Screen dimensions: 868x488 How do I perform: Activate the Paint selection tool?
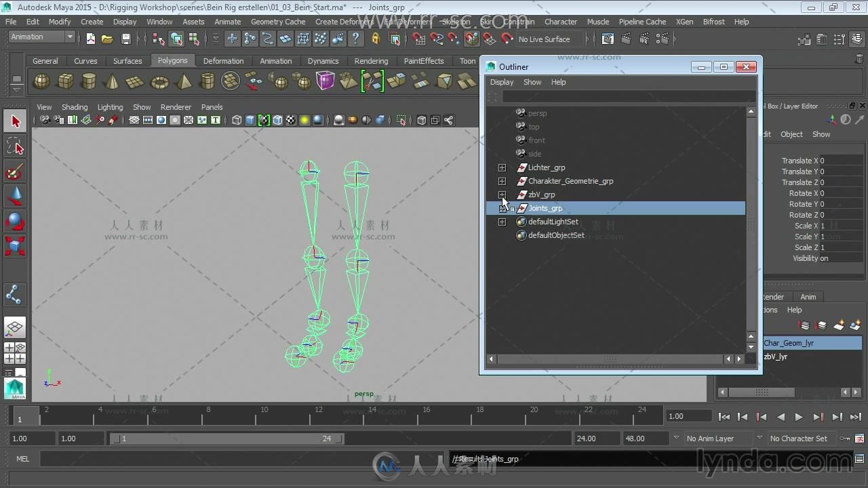point(15,171)
